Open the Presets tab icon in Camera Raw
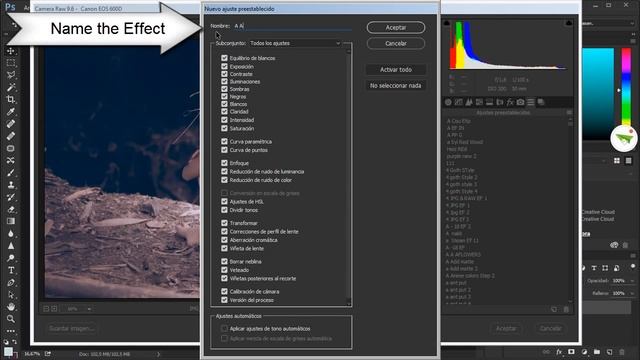Image resolution: width=640 pixels, height=360 pixels. pos(531,102)
